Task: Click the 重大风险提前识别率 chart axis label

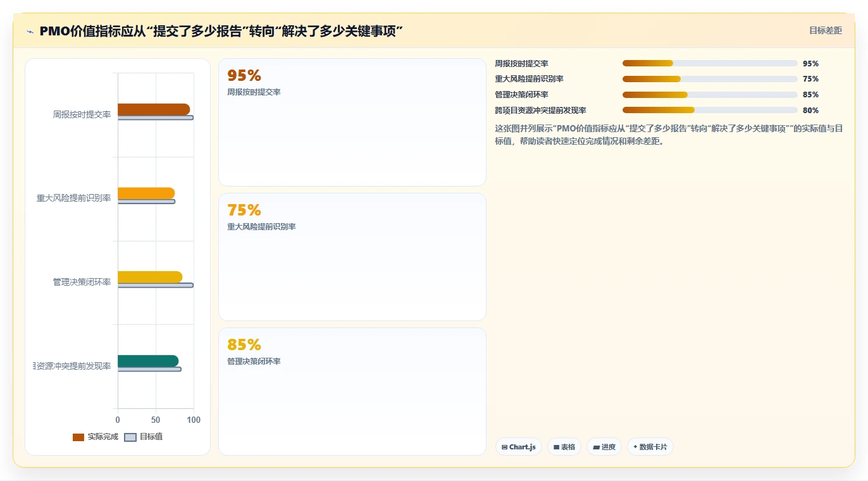Action: 73,198
